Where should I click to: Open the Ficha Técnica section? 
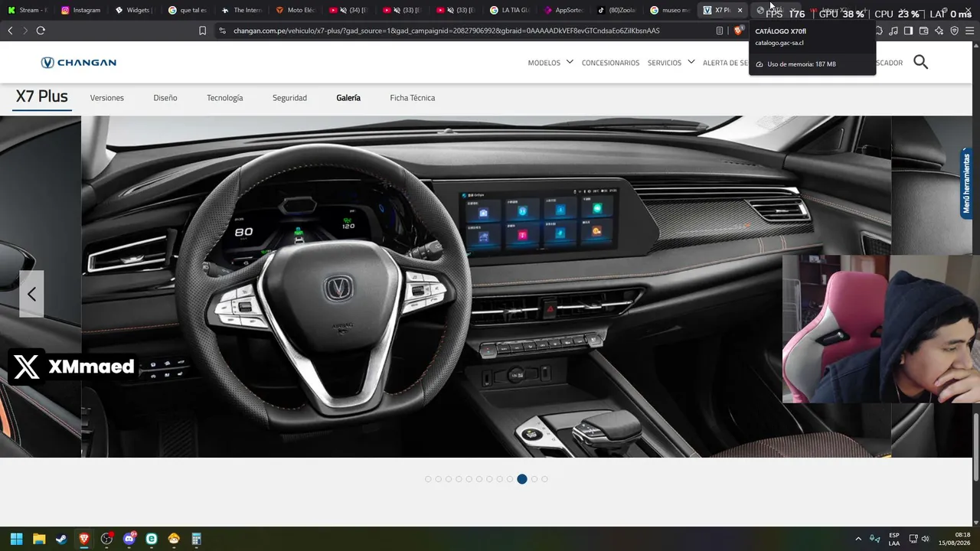click(412, 98)
